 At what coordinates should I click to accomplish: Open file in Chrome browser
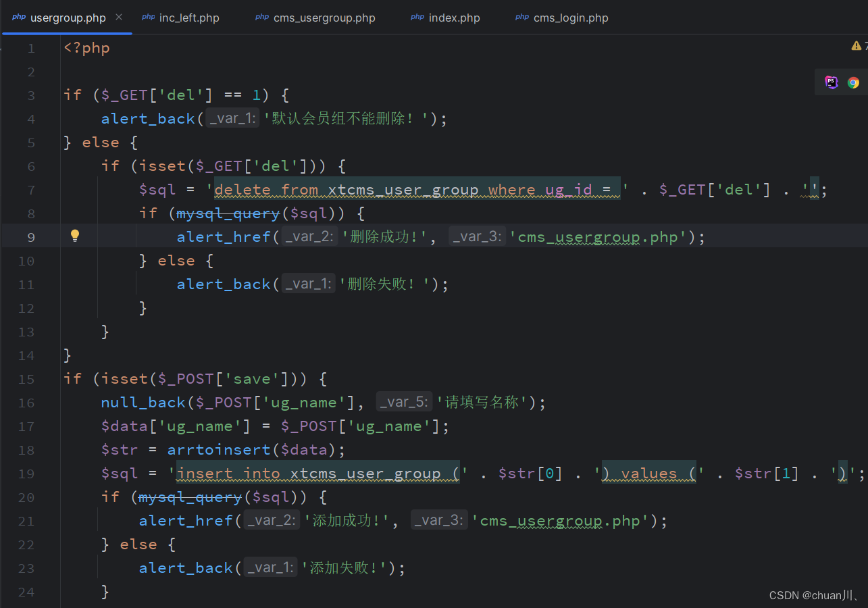pyautogui.click(x=854, y=82)
